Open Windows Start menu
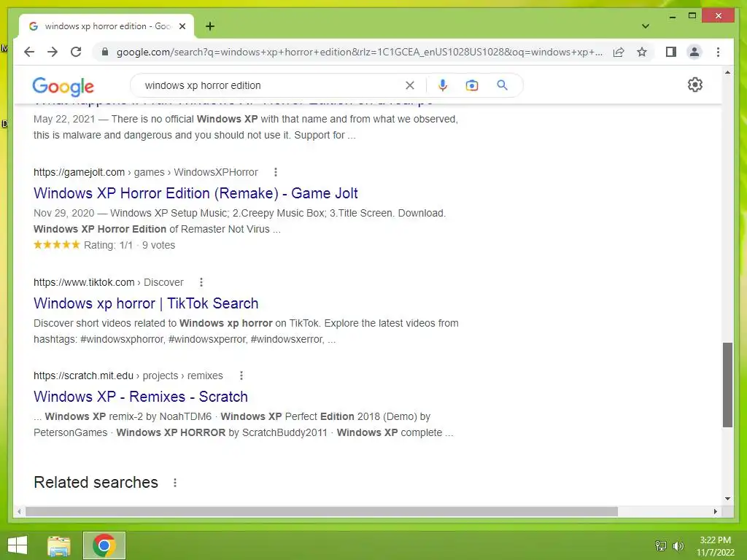The height and width of the screenshot is (560, 747). pos(18,545)
